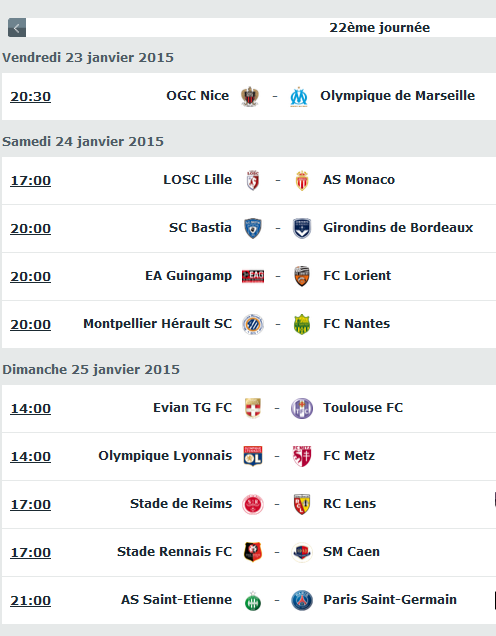Open the 14:00 Evian–Toulouse time link
The height and width of the screenshot is (636, 496).
pyautogui.click(x=30, y=408)
